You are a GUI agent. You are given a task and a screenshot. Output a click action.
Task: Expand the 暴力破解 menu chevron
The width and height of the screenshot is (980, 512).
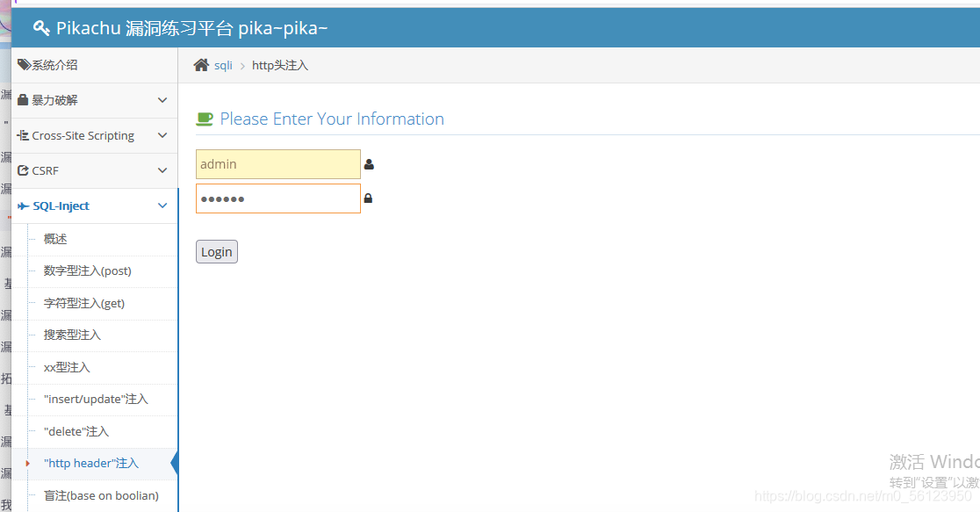[162, 100]
